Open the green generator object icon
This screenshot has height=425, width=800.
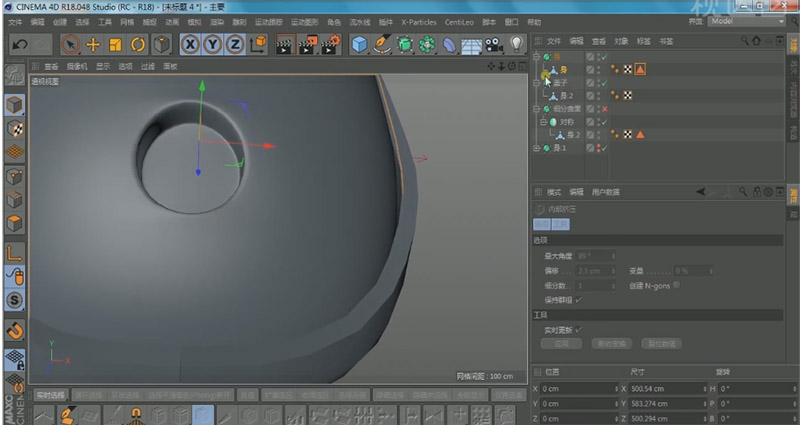pyautogui.click(x=405, y=45)
